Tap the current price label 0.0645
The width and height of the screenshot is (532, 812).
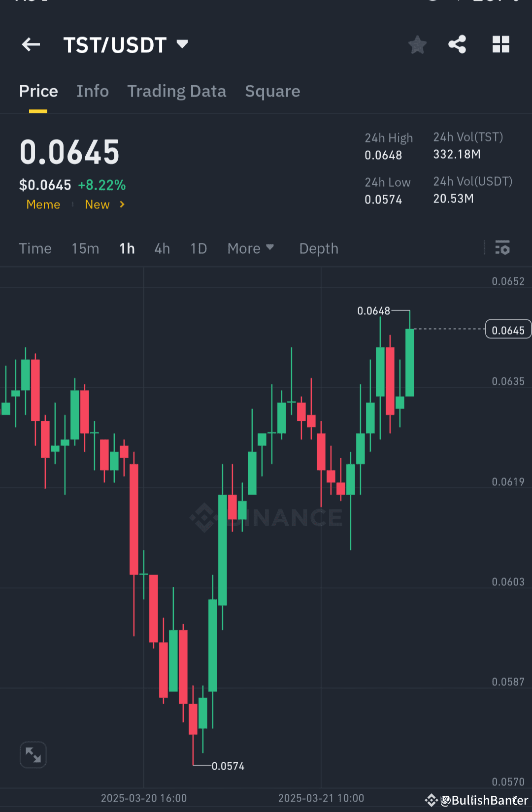[69, 152]
